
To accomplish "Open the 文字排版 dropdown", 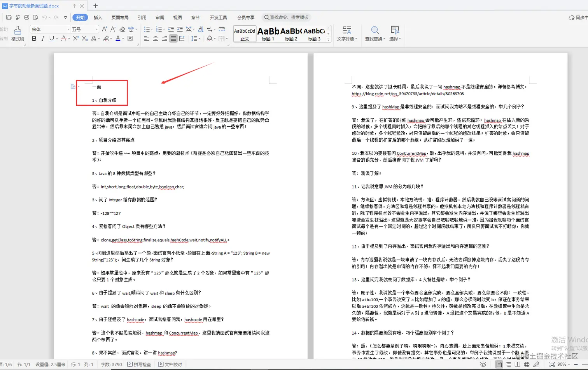I will click(347, 33).
